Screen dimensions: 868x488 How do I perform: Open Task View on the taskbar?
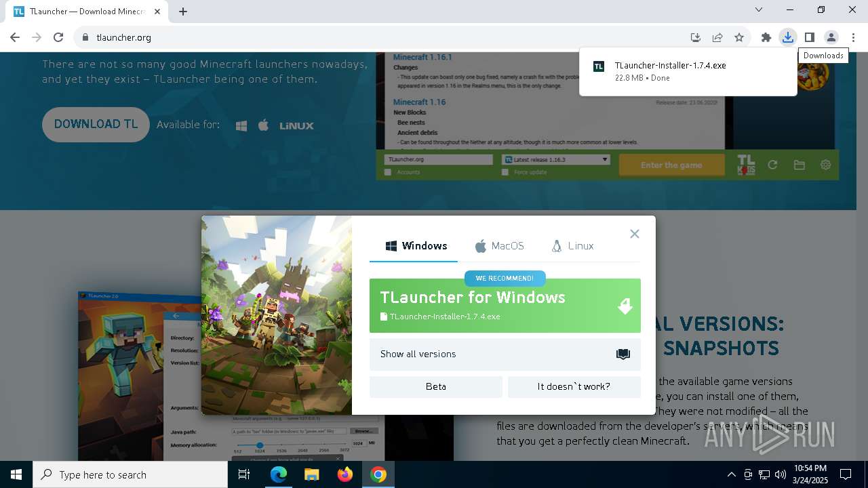pos(244,474)
